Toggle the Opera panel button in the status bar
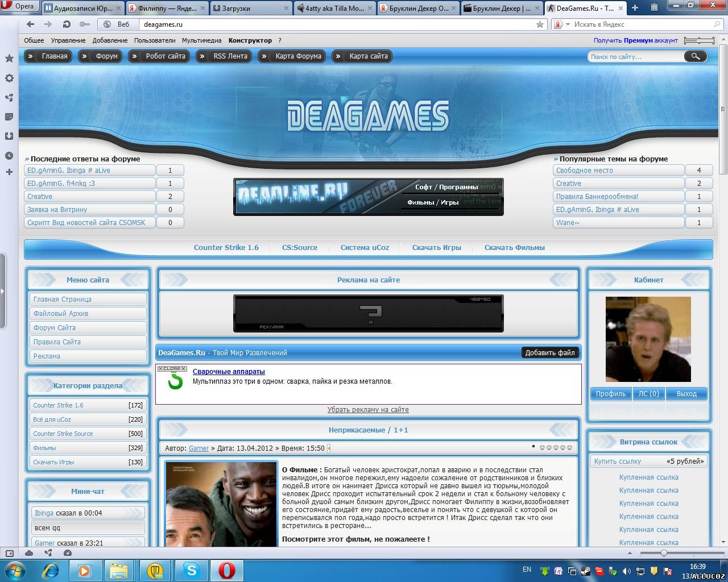Viewport: 728px width, 582px height. point(10,553)
